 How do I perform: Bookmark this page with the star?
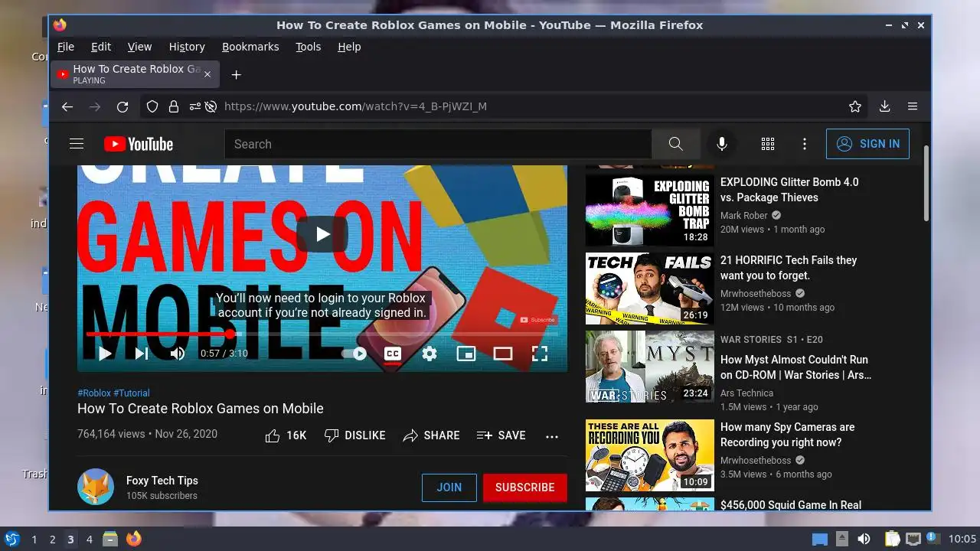point(855,106)
